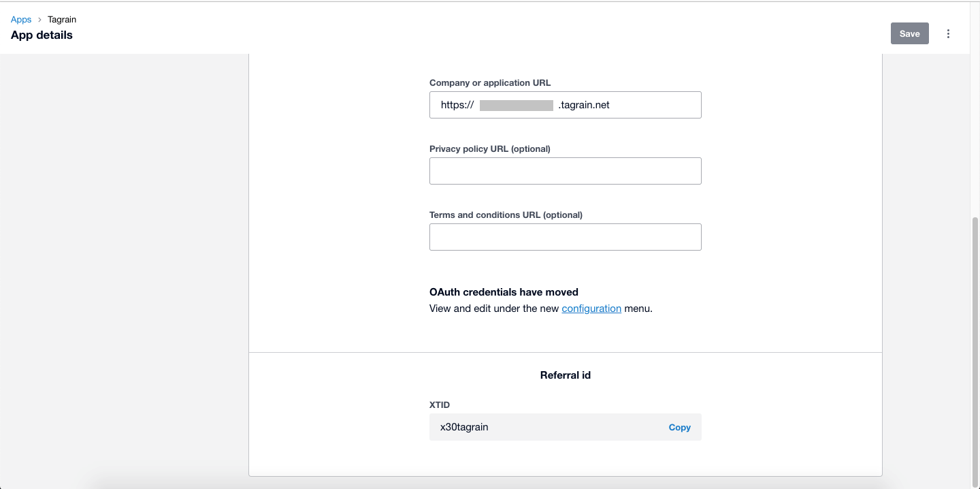980x489 pixels.
Task: Click the Tagrain breadcrumb item
Action: (x=62, y=20)
